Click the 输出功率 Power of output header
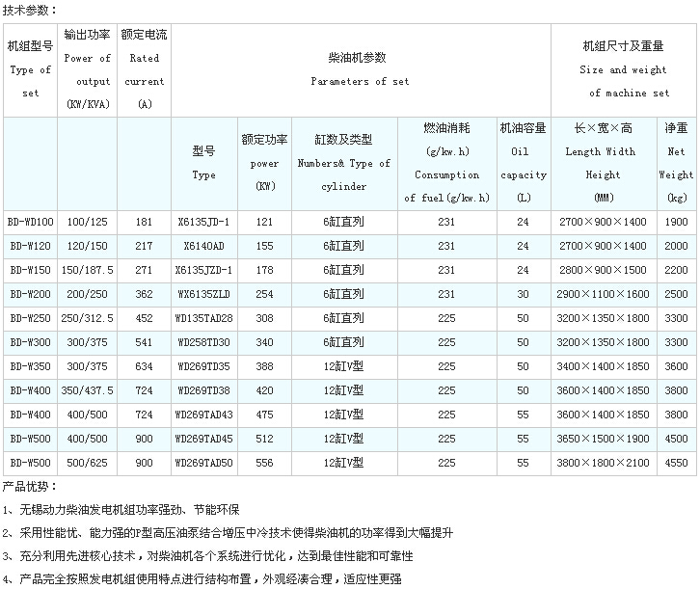 [87, 69]
